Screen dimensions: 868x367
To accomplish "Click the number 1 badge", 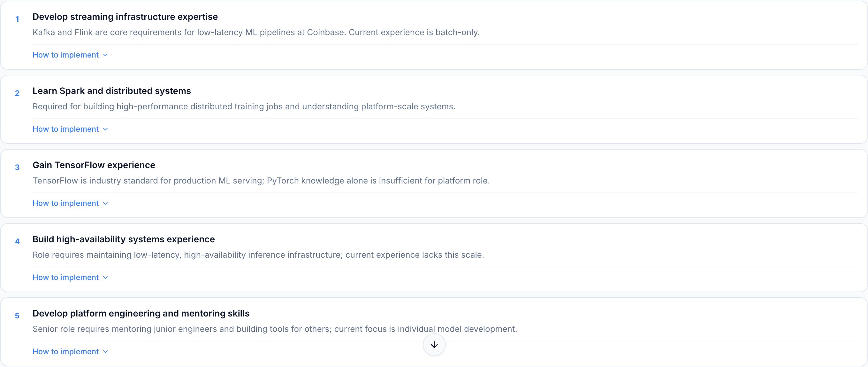I will click(17, 19).
